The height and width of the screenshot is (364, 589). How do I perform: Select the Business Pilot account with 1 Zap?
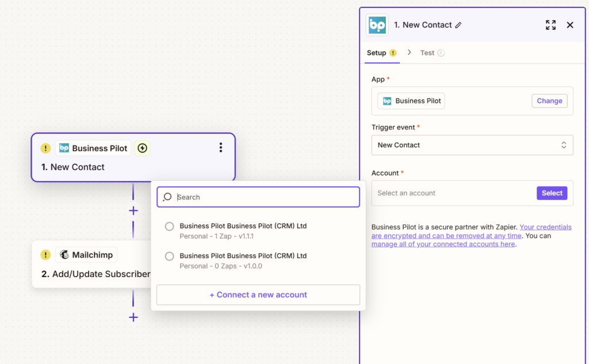point(170,226)
